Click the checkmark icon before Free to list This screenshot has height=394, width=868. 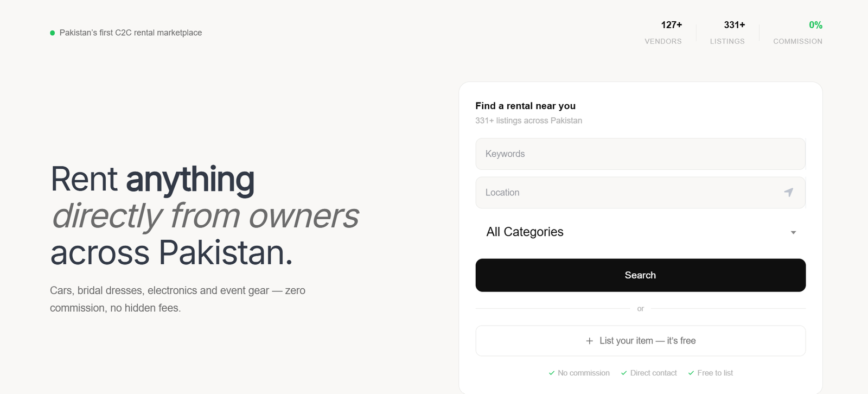point(691,373)
